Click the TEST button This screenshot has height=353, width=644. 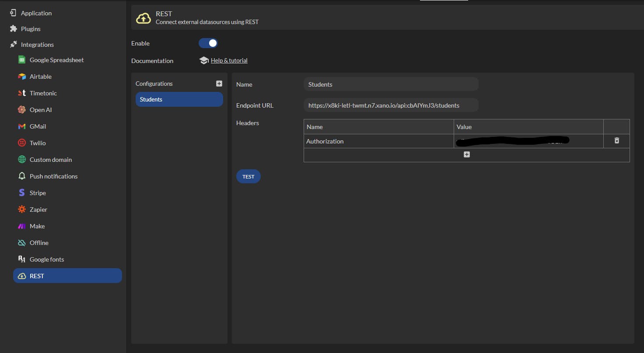coord(248,176)
